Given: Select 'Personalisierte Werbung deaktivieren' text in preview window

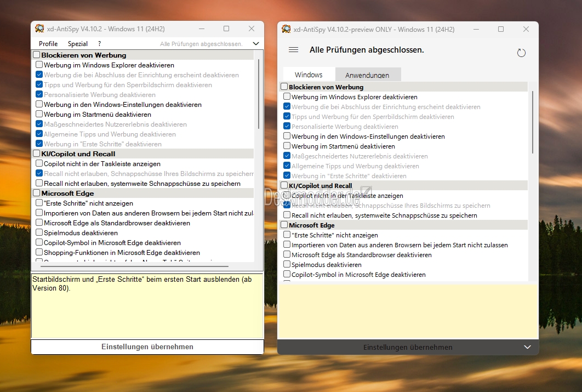Looking at the screenshot, I should tap(345, 127).
